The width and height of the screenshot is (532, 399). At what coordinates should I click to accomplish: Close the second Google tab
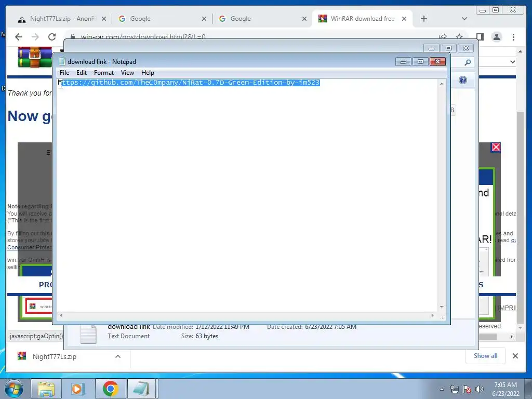(x=304, y=19)
